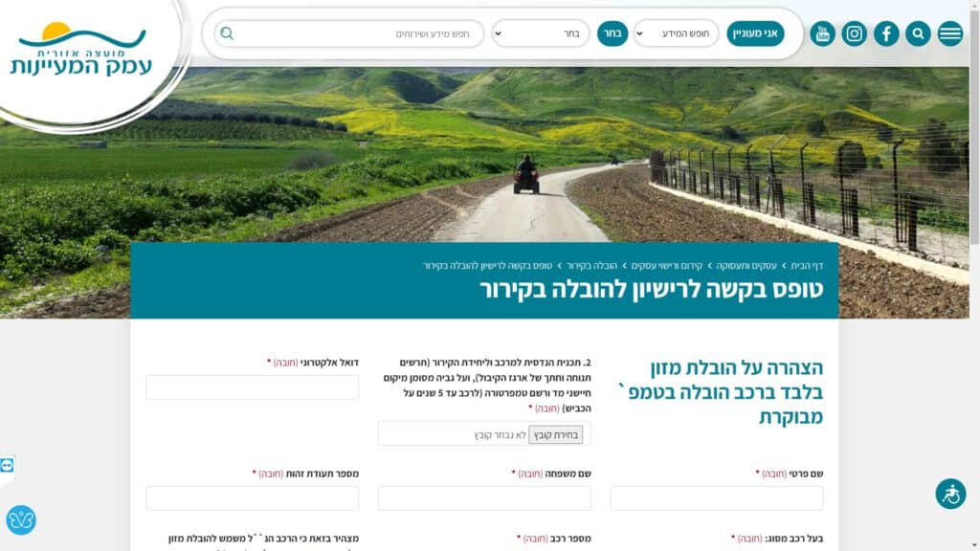Click the שם פרטי input field
Viewport: 980px width, 551px height.
(717, 498)
